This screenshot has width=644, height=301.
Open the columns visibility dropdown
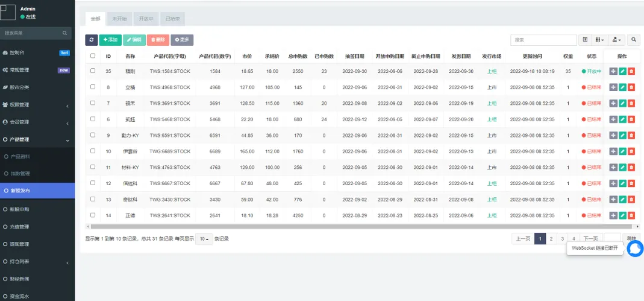(x=600, y=40)
